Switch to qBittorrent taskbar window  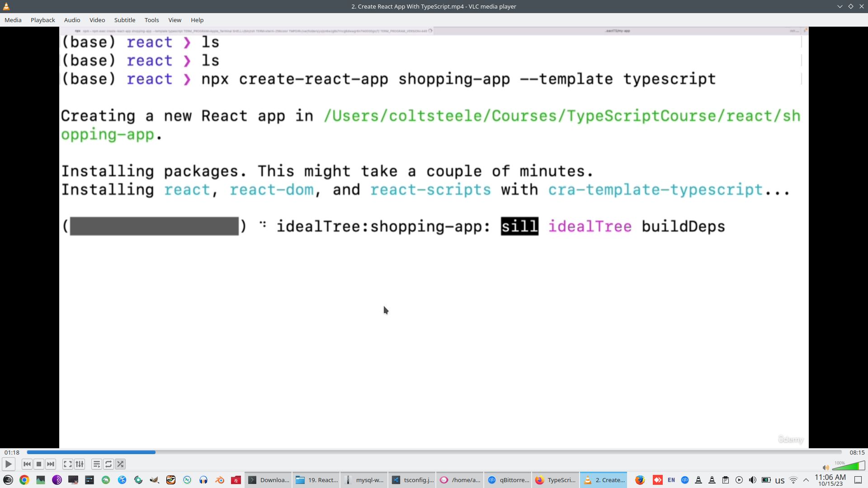coord(509,480)
